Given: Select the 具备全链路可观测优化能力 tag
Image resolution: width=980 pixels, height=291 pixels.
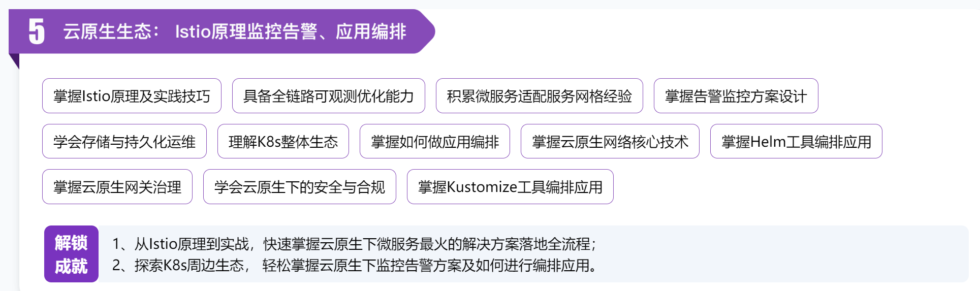Looking at the screenshot, I should coord(328,96).
